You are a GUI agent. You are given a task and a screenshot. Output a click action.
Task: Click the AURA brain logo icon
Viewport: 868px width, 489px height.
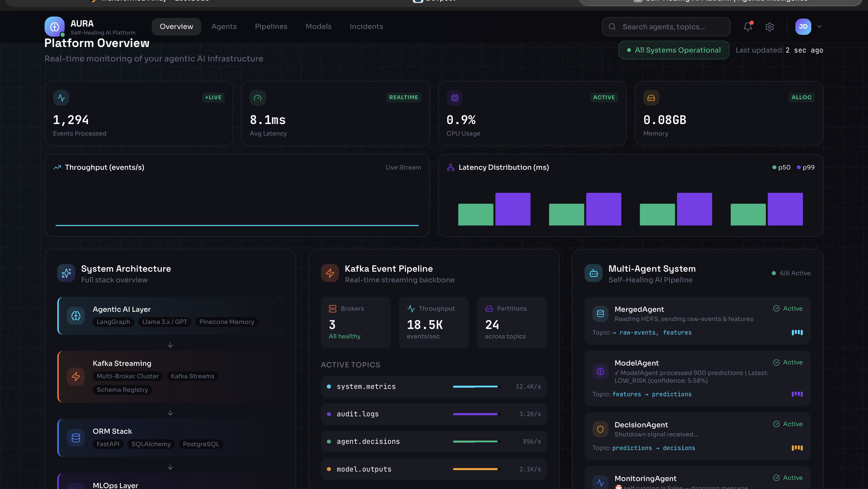pos(54,27)
